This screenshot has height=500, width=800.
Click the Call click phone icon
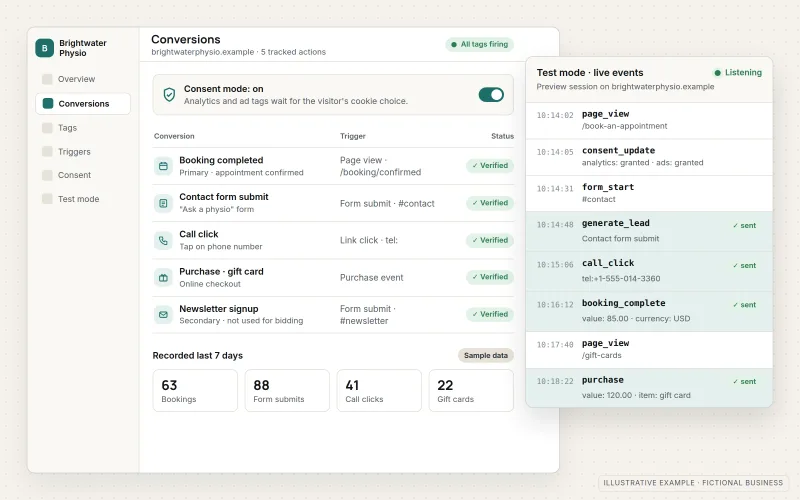(163, 240)
